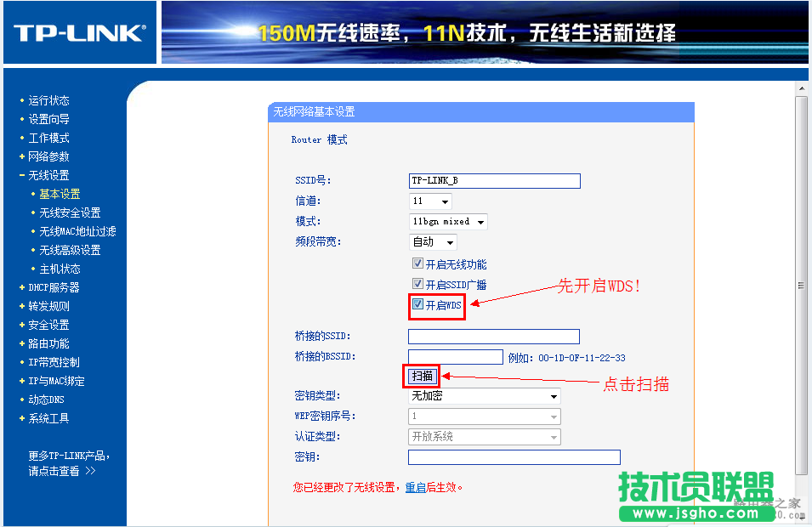Toggle 开启WDS checkbox
Image resolution: width=812 pixels, height=527 pixels.
(417, 304)
